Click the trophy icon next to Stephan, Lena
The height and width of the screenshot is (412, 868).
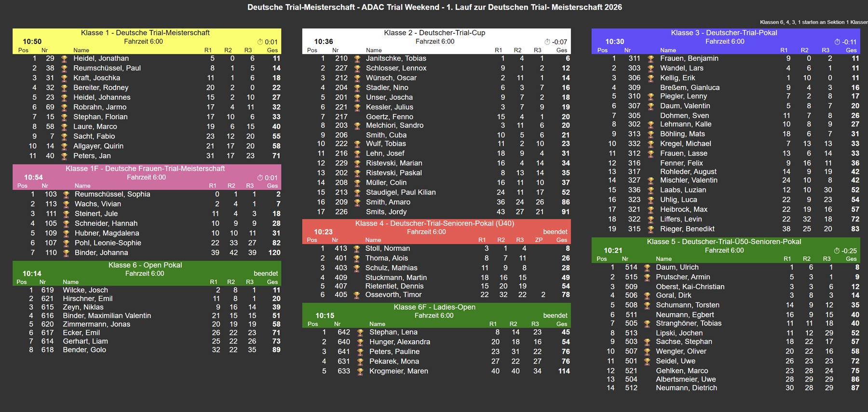(x=360, y=332)
